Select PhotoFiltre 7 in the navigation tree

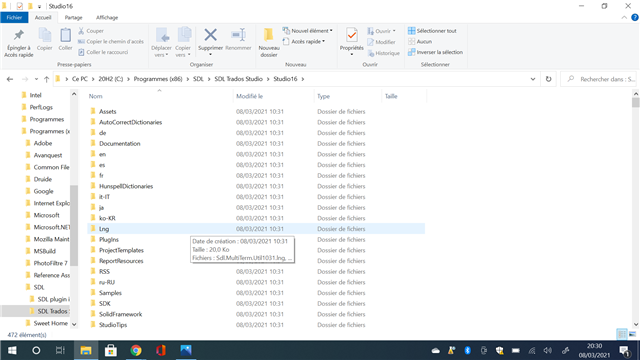pyautogui.click(x=51, y=263)
